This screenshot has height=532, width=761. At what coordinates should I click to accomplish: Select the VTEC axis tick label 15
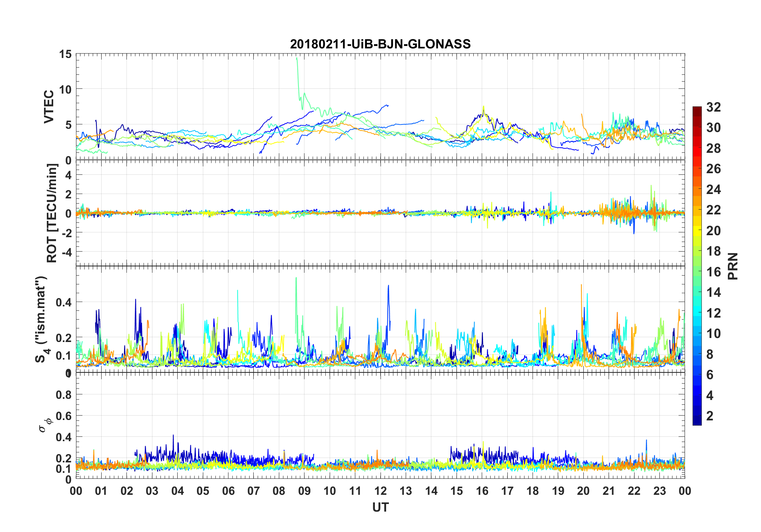point(65,54)
